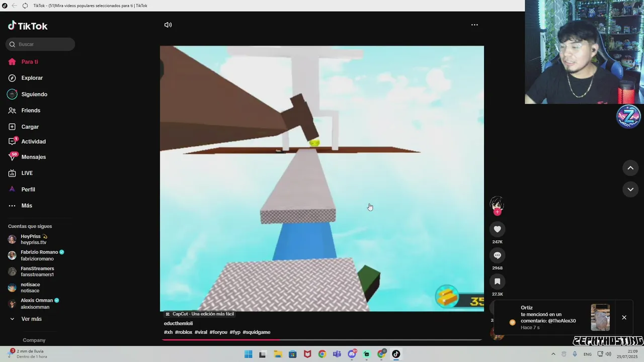The image size is (644, 362).
Task: Save video with bookmark icon
Action: click(497, 282)
